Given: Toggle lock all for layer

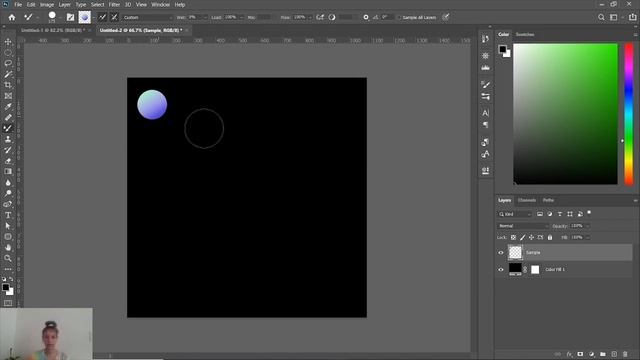Looking at the screenshot, I should coord(550,237).
